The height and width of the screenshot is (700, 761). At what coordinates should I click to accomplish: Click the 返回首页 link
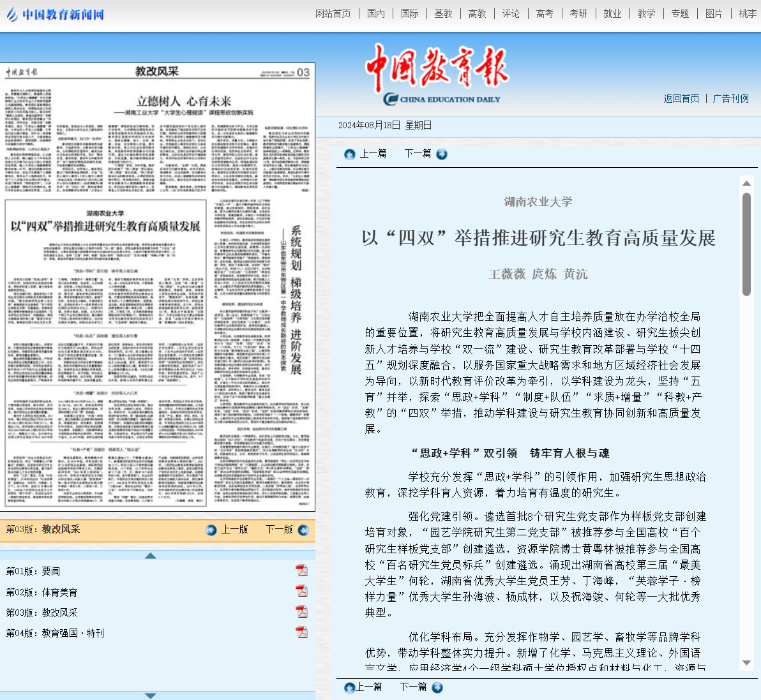pos(681,98)
